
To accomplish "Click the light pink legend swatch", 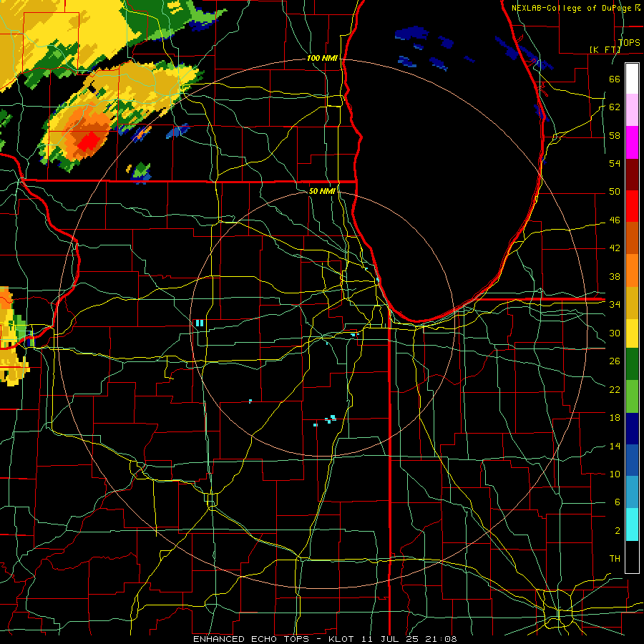I will click(632, 110).
